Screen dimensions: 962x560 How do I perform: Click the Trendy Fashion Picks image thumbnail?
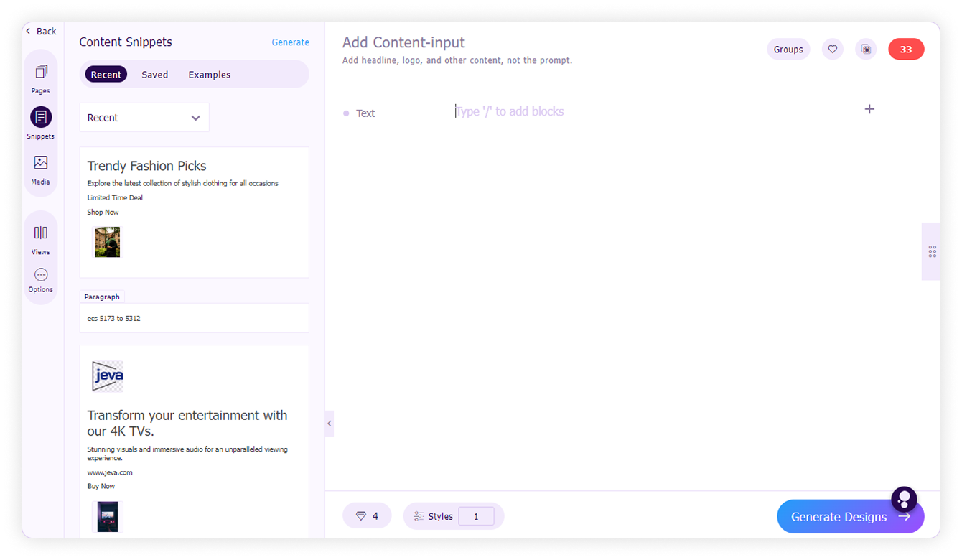pyautogui.click(x=108, y=242)
